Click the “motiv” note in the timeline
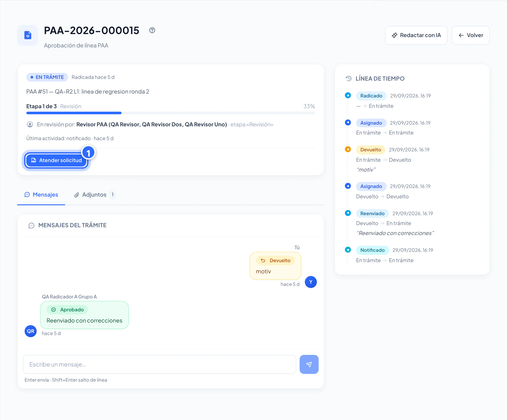Screen dimensions: 507x420 click(x=366, y=170)
